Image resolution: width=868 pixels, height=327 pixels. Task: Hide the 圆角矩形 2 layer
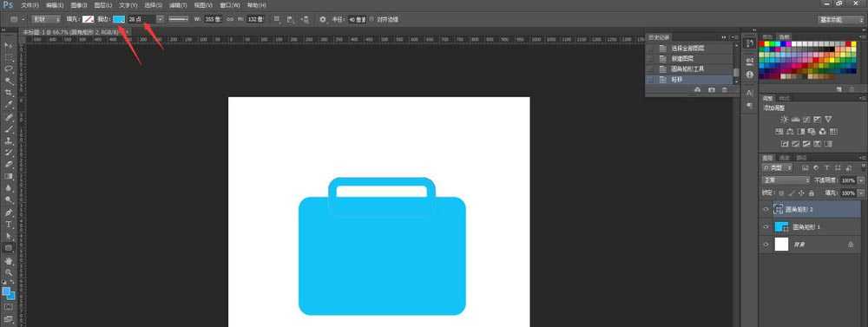(x=766, y=210)
